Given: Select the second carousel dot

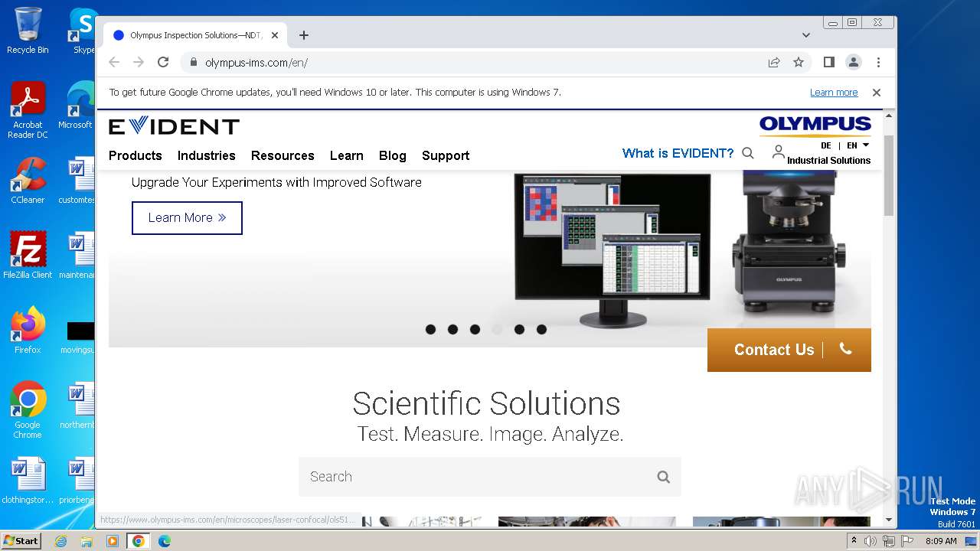Looking at the screenshot, I should click(452, 330).
